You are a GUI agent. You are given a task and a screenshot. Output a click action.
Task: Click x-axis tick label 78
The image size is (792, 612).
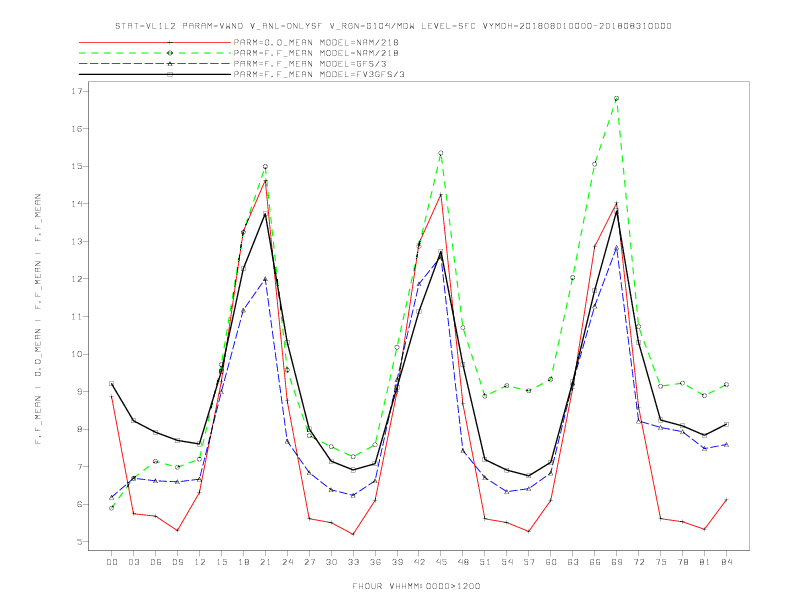tap(682, 562)
